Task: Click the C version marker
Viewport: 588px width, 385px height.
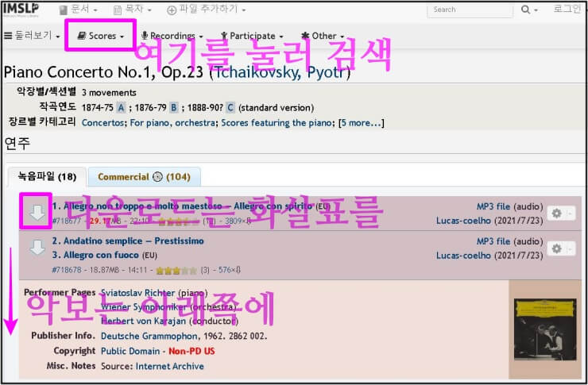Action: pos(230,108)
